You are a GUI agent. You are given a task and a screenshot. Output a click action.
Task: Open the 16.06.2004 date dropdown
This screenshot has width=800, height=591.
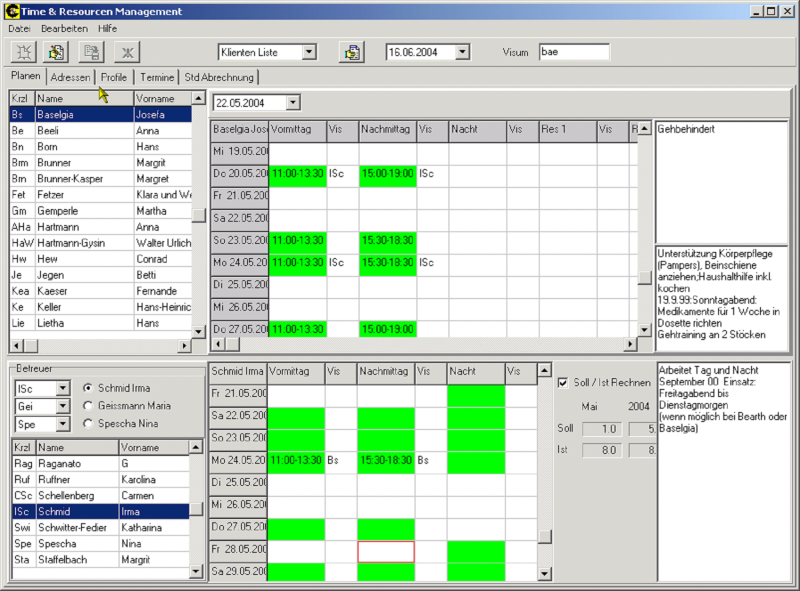pos(462,52)
